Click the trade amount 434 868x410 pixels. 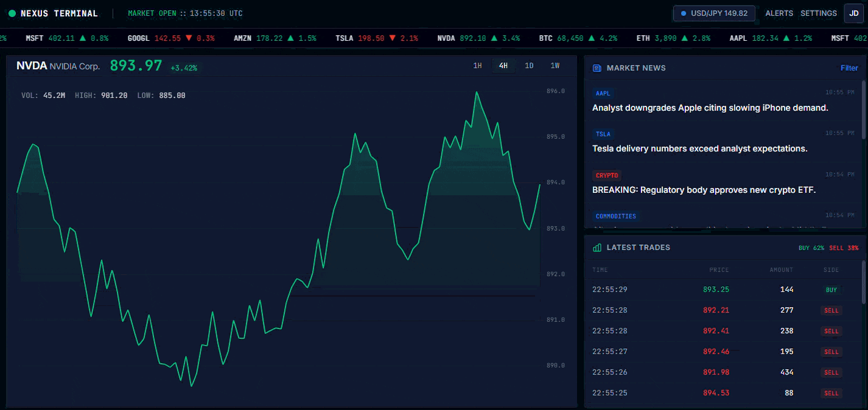tap(787, 372)
